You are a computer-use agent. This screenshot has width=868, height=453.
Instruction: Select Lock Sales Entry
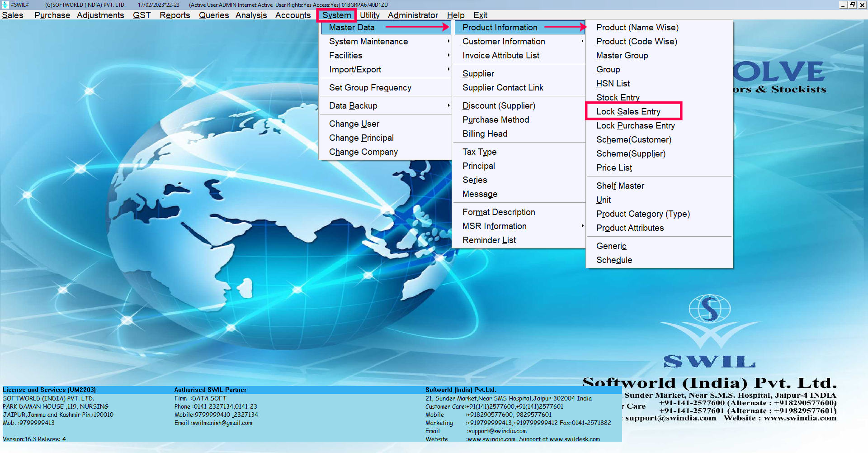coord(659,111)
